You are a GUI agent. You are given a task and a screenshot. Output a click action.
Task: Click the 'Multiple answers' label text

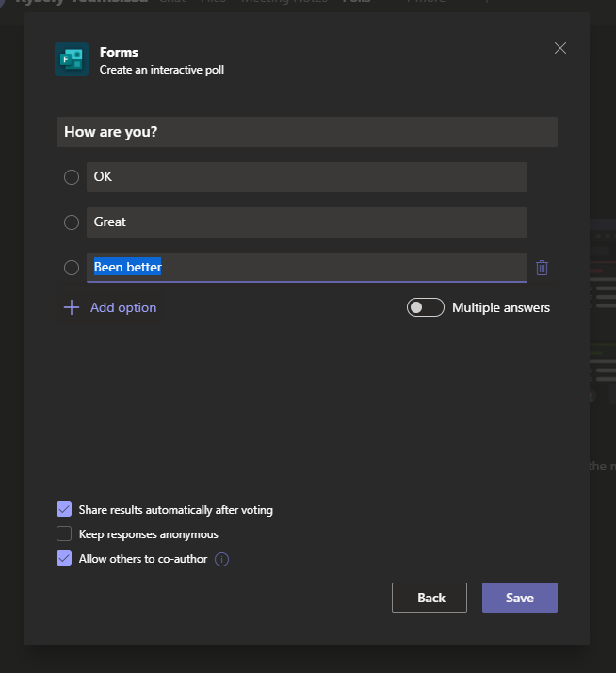point(501,307)
